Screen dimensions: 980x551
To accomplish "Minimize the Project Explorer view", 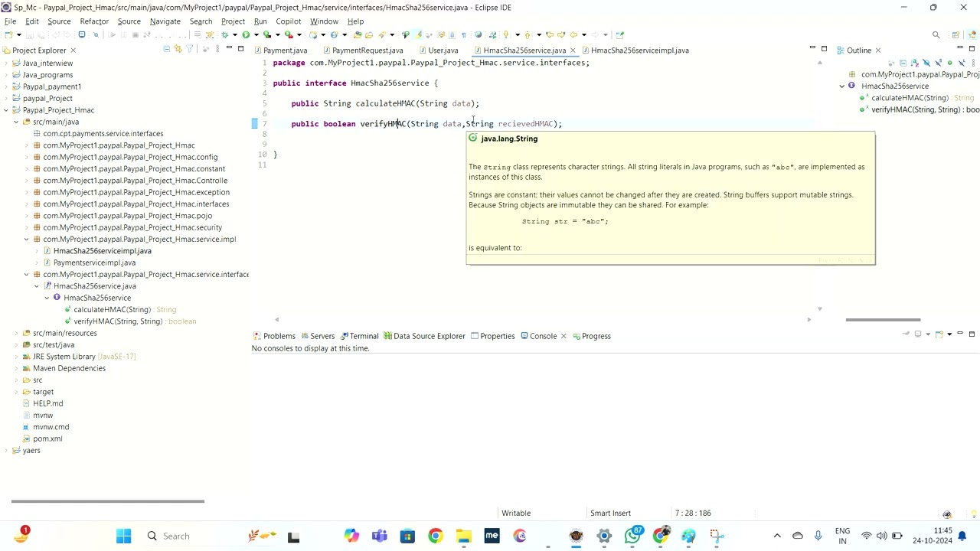I will 229,48.
